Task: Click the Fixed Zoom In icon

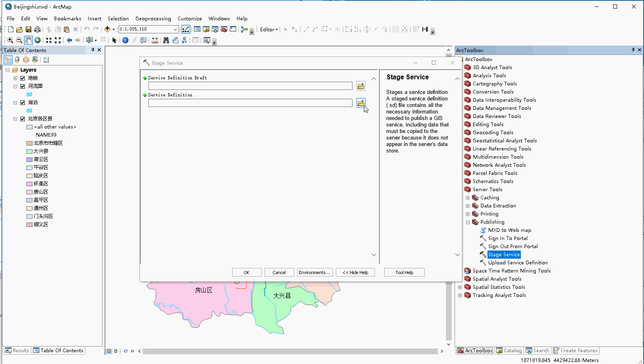Action: point(49,40)
